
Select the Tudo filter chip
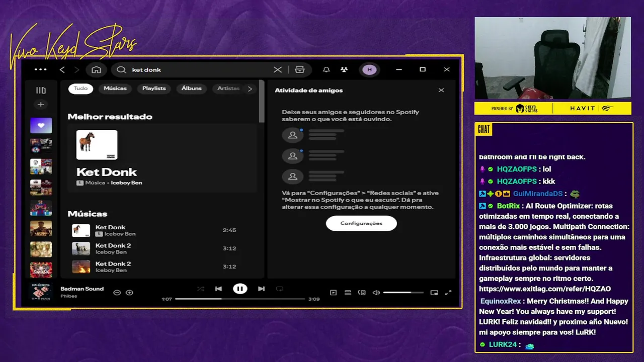[80, 88]
